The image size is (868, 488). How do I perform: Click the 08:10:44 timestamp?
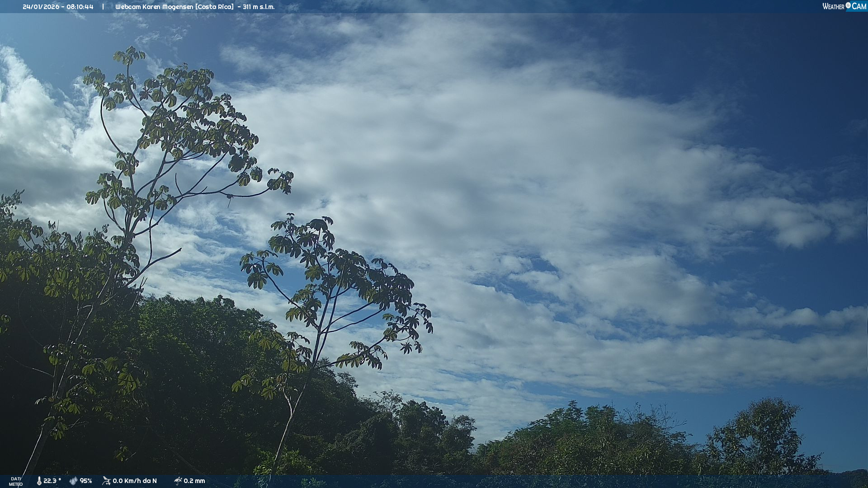click(x=80, y=7)
